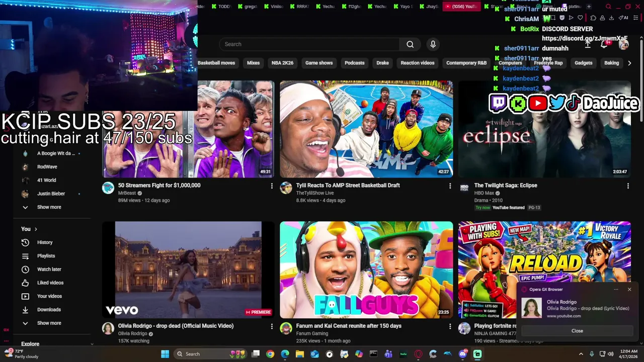This screenshot has height=362, width=644.
Task: Open Tylil Reacts To AMP Street Basketball title
Action: pyautogui.click(x=348, y=186)
